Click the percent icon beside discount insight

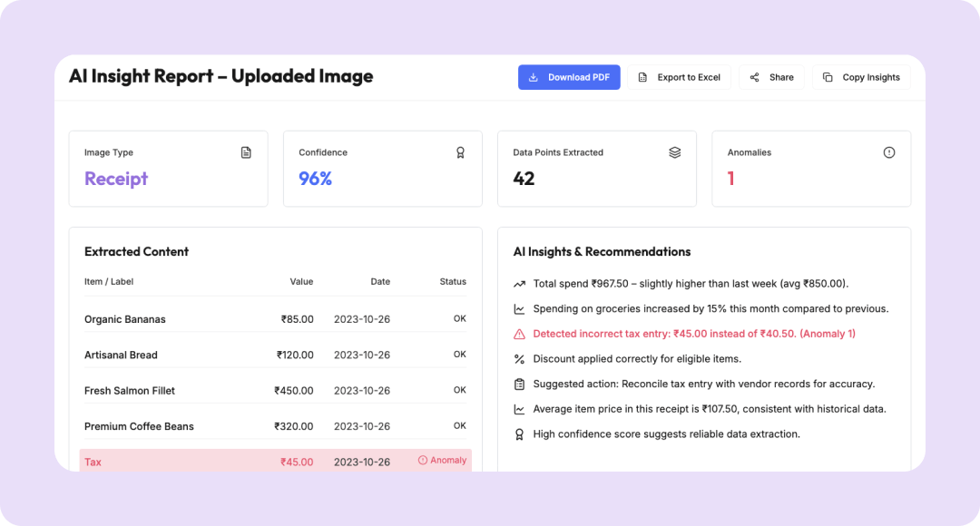pos(519,359)
